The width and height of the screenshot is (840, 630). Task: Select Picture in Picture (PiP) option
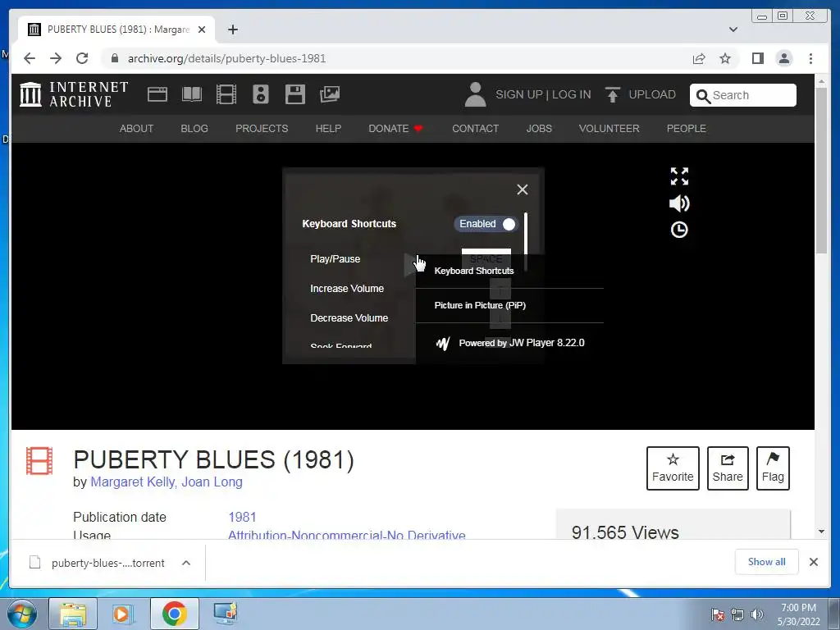[x=480, y=305]
